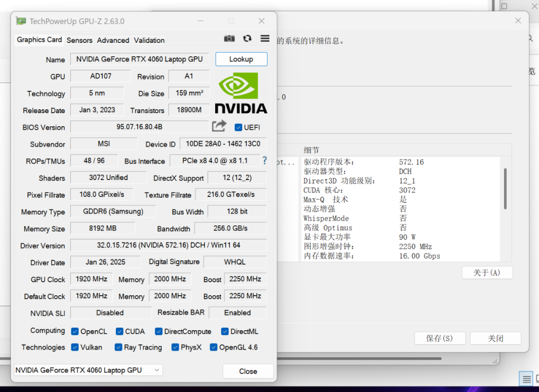
Task: Click the Die Size 159 mm² value
Action: coord(189,93)
